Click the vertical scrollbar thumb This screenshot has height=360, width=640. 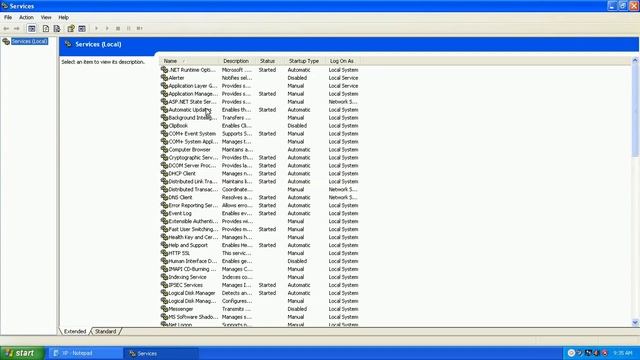tap(635, 110)
